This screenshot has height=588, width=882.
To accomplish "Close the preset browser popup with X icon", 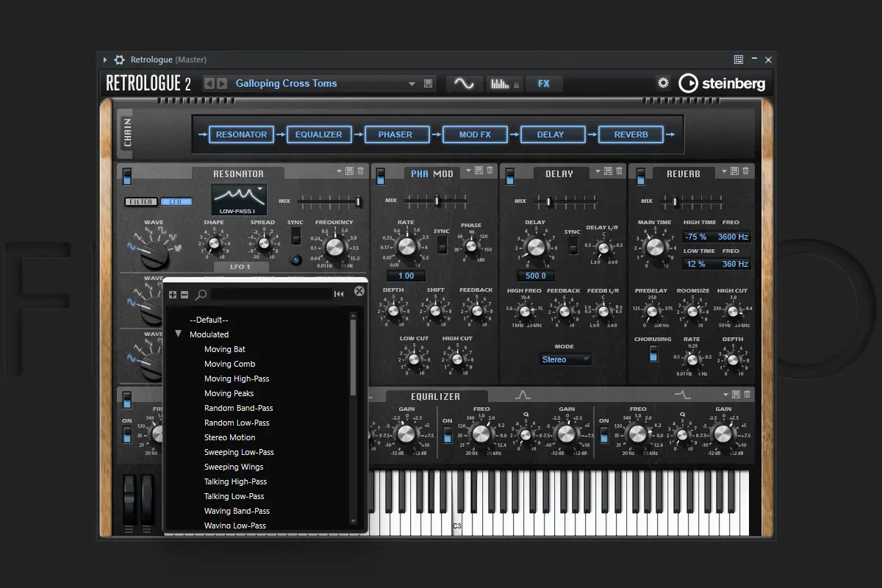I will pyautogui.click(x=359, y=291).
